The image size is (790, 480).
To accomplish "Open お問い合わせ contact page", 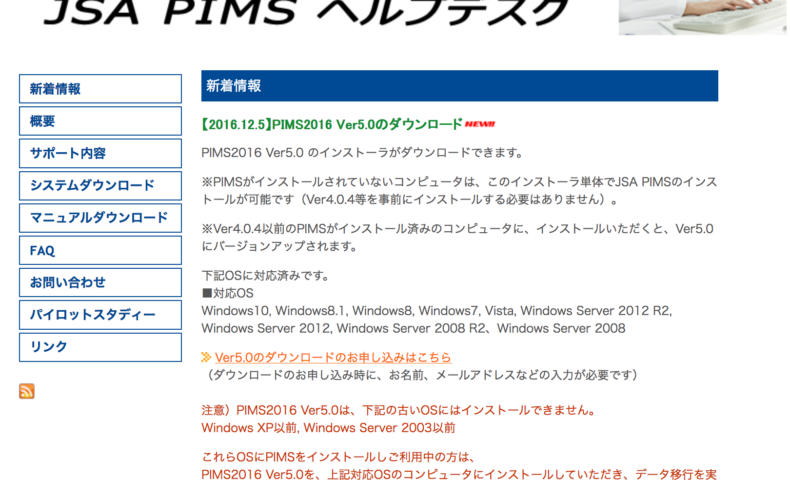I will (100, 282).
